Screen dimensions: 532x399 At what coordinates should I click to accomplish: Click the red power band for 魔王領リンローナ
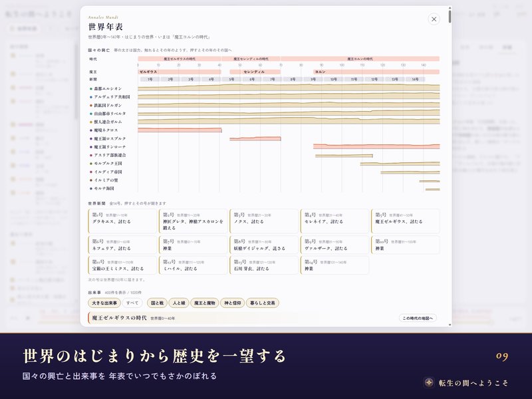point(376,146)
